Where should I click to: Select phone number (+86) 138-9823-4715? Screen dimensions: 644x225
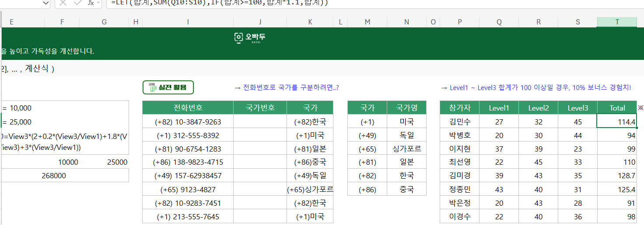pyautogui.click(x=188, y=163)
